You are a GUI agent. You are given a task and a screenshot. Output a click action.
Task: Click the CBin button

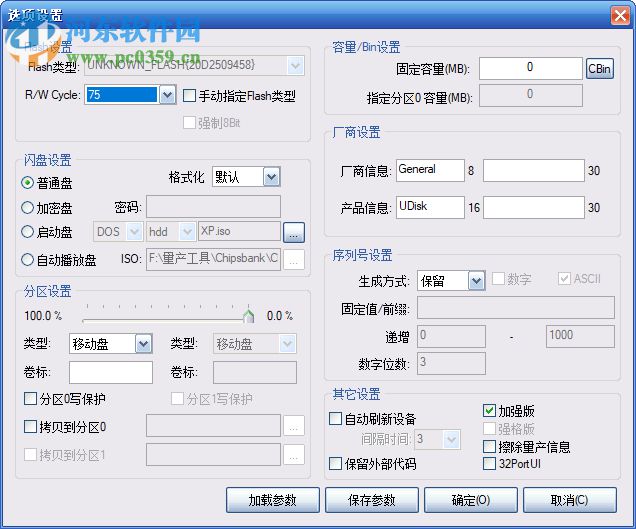(x=599, y=69)
